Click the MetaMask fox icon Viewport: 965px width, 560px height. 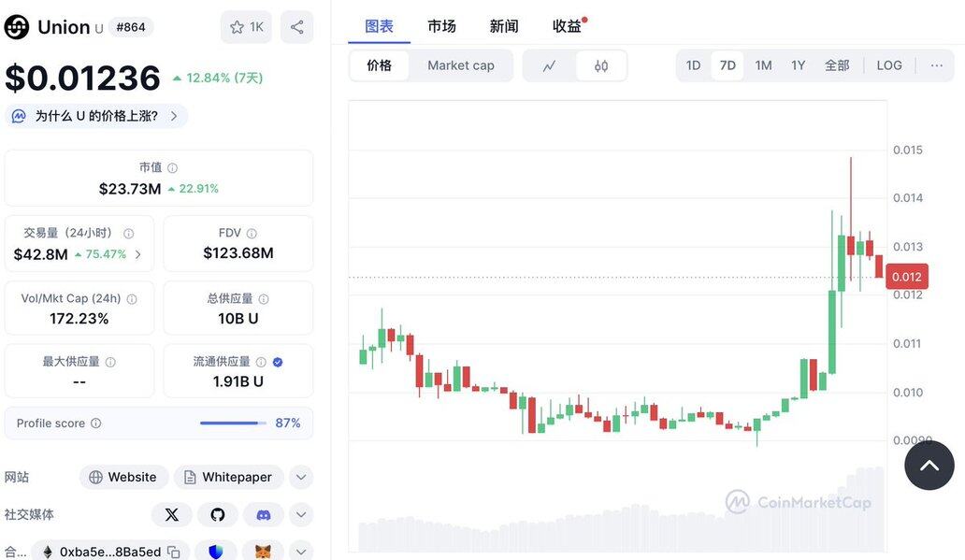(264, 552)
